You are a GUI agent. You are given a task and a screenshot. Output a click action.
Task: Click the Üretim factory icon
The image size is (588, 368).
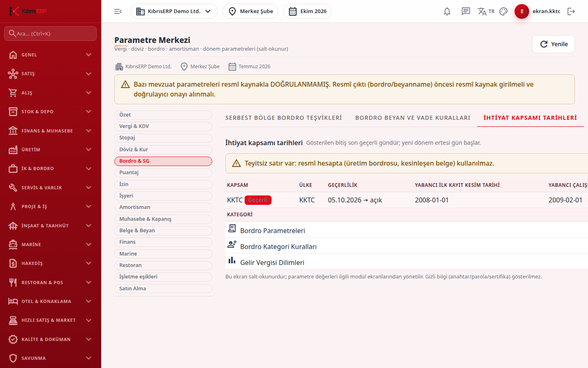tap(13, 150)
